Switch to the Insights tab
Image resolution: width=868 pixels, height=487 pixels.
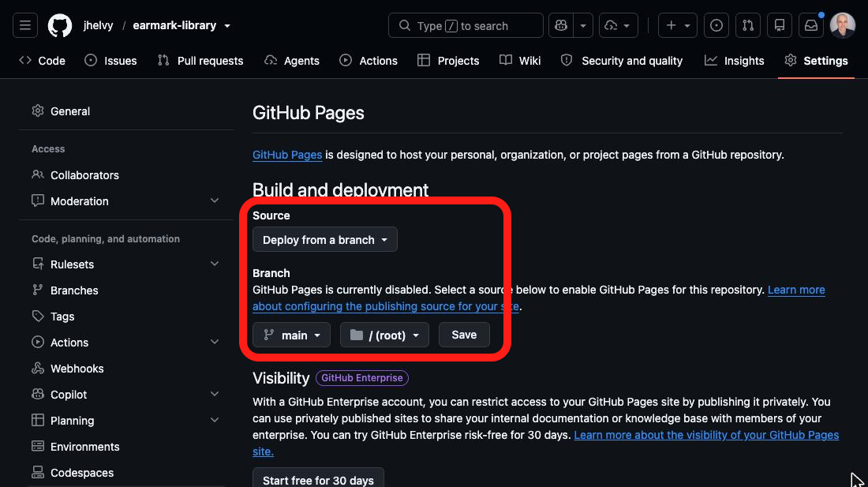tap(734, 60)
